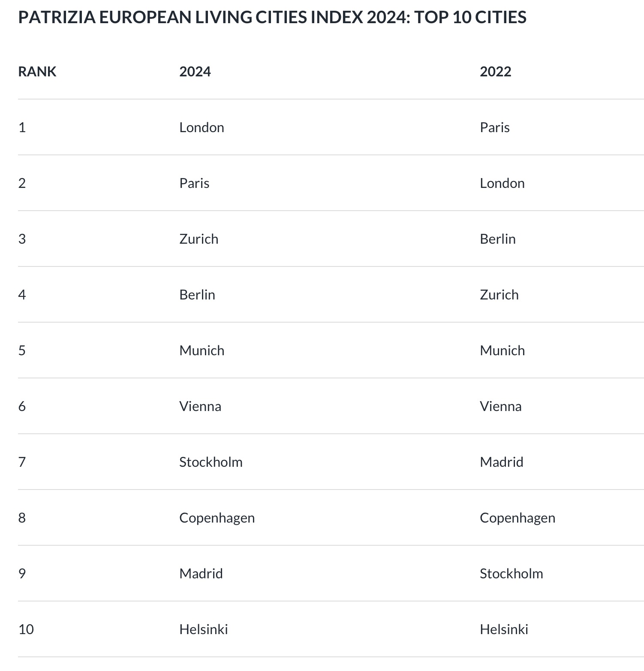Click London in the 2022 column
The height and width of the screenshot is (671, 644).
(502, 183)
